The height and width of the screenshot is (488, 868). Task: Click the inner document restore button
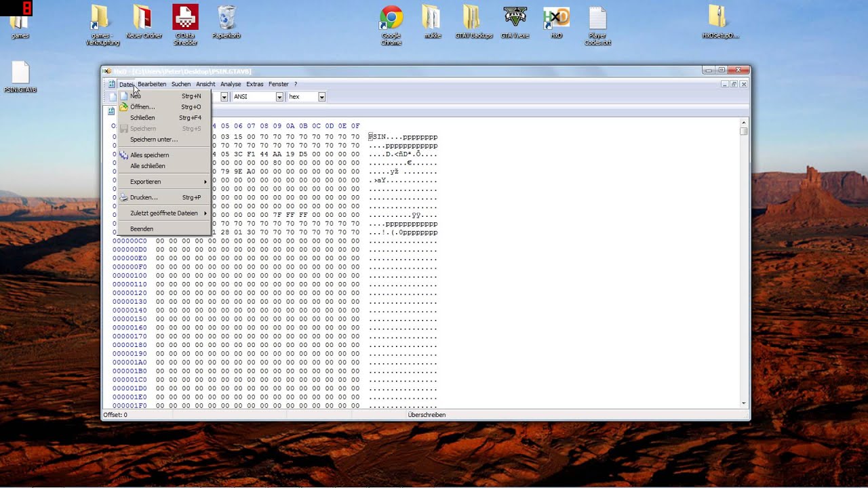(x=734, y=84)
